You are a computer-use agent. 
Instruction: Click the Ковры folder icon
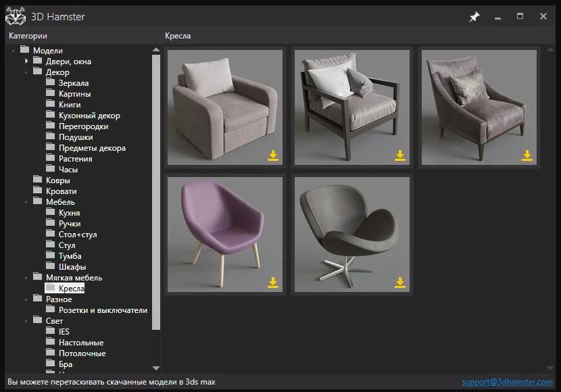coord(38,179)
